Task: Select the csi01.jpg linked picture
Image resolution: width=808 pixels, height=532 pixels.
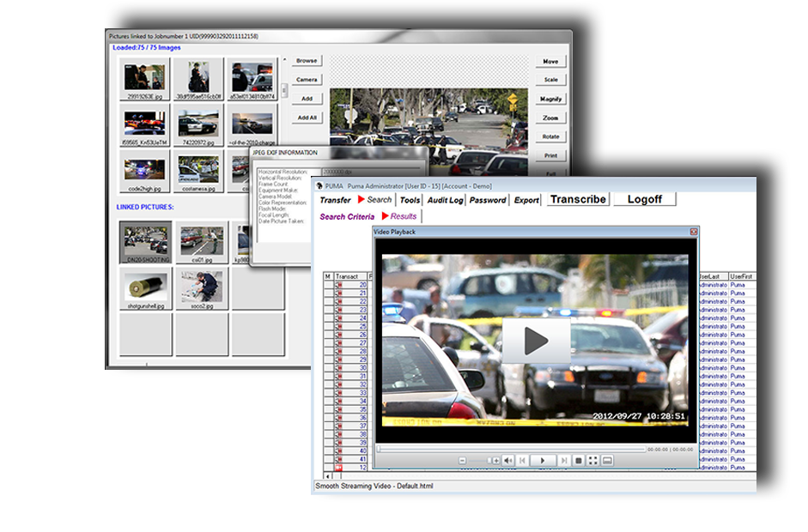Action: pos(202,242)
